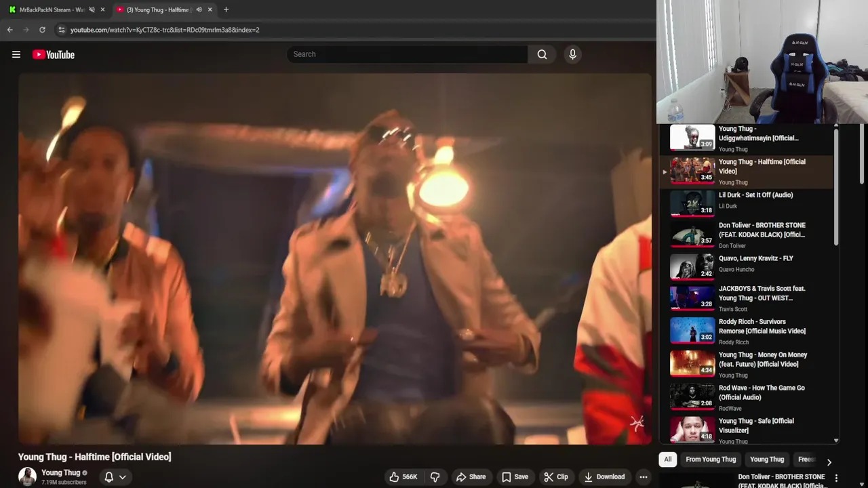Play Young Thug - Money On Money

746,365
